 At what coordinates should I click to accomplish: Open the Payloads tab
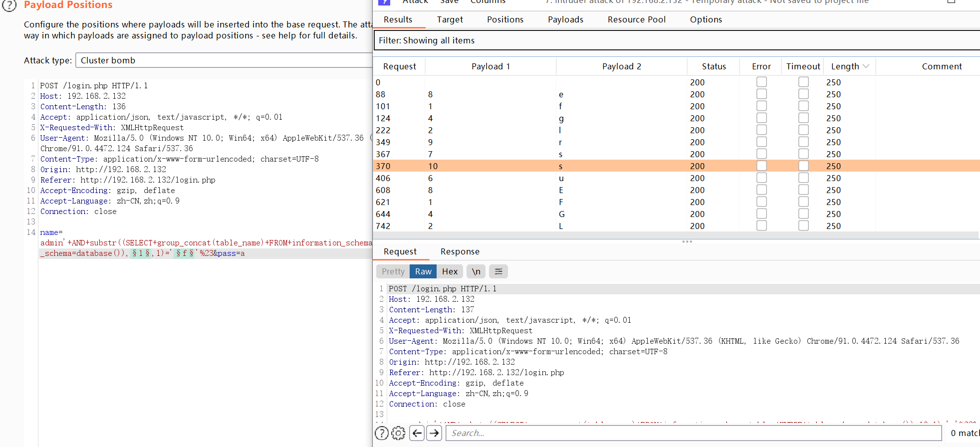565,19
